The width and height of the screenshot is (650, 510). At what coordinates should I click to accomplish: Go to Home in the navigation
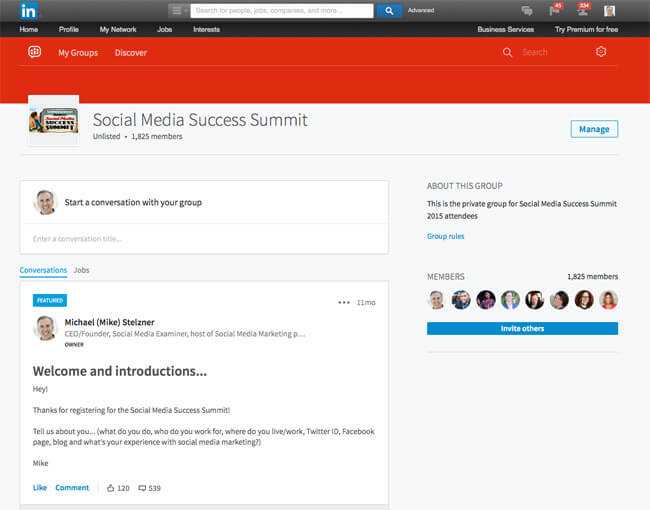click(x=29, y=29)
